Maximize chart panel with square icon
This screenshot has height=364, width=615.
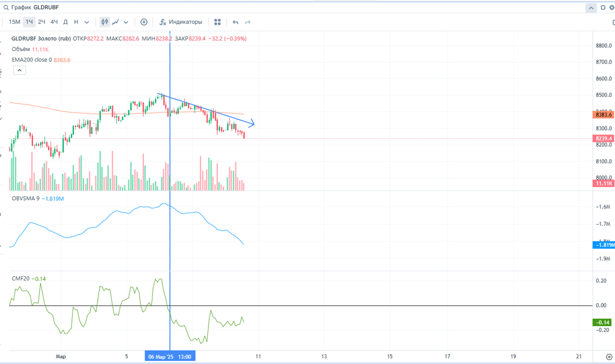pyautogui.click(x=602, y=8)
